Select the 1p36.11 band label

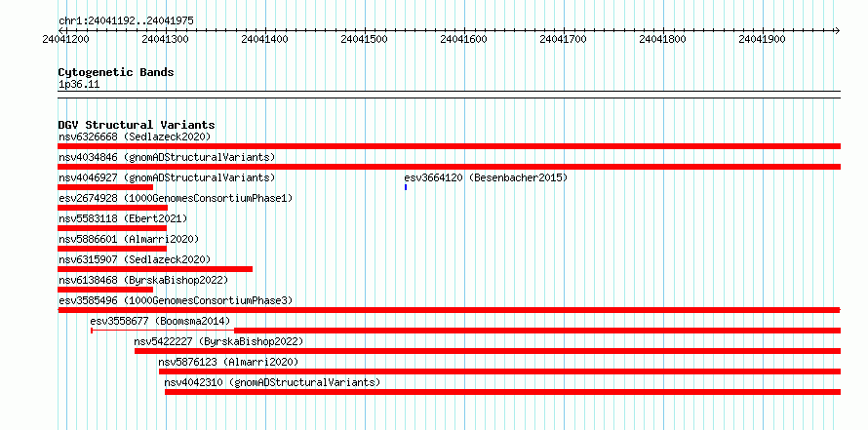(79, 85)
